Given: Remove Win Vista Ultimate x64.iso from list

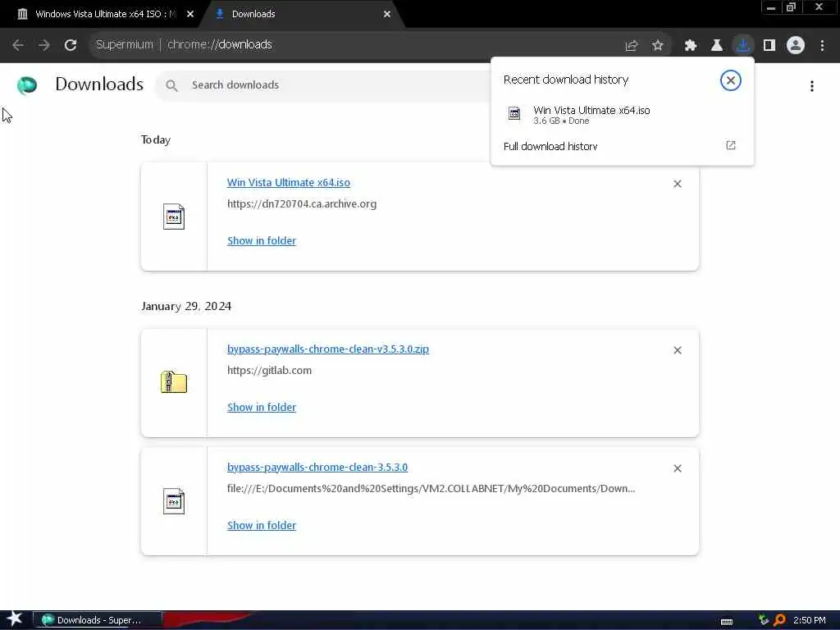Looking at the screenshot, I should (677, 184).
